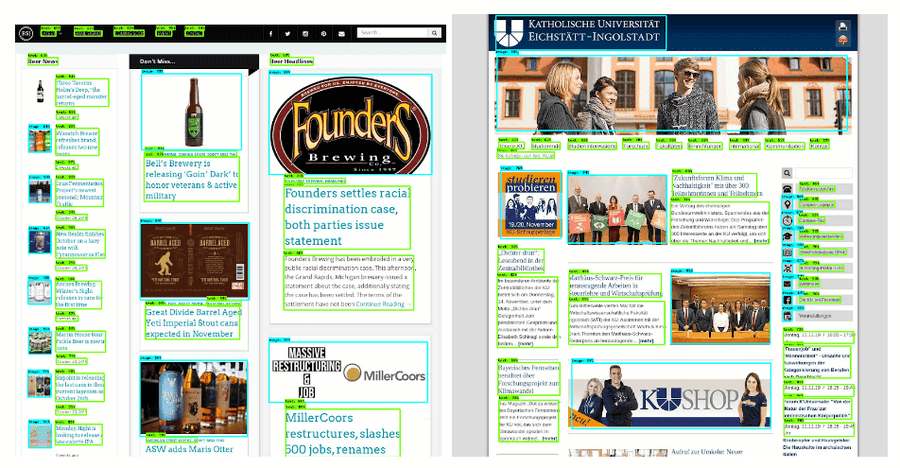Open the Instagram icon in beer site header
The width and height of the screenshot is (900, 468).
(x=305, y=34)
